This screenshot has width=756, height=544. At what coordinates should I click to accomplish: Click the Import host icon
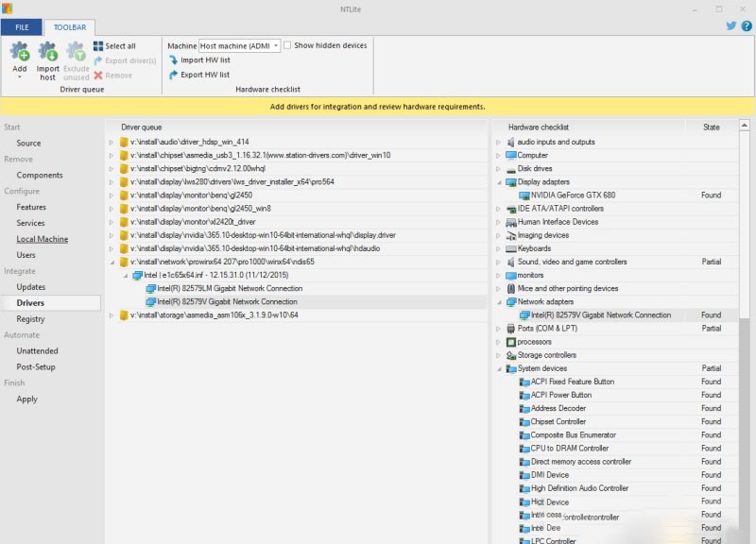click(x=47, y=53)
